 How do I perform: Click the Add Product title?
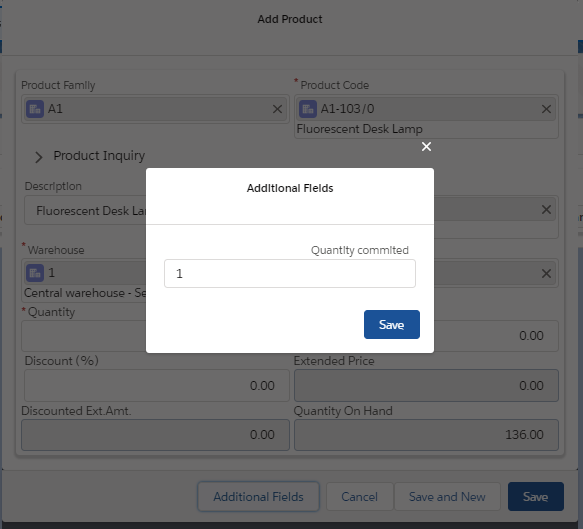tap(290, 19)
